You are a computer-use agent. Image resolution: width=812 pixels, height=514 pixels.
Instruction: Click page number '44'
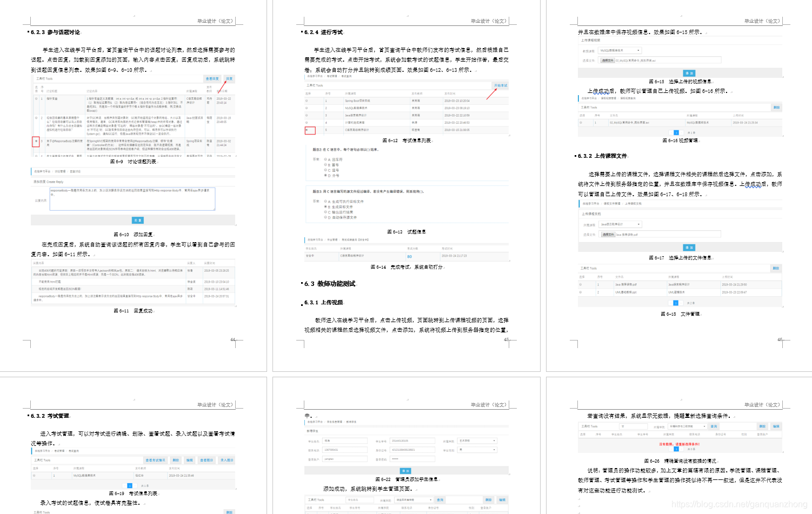coord(233,340)
